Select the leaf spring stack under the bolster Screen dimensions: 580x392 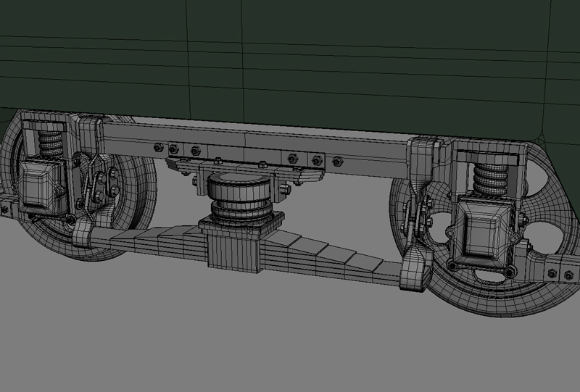pyautogui.click(x=244, y=251)
